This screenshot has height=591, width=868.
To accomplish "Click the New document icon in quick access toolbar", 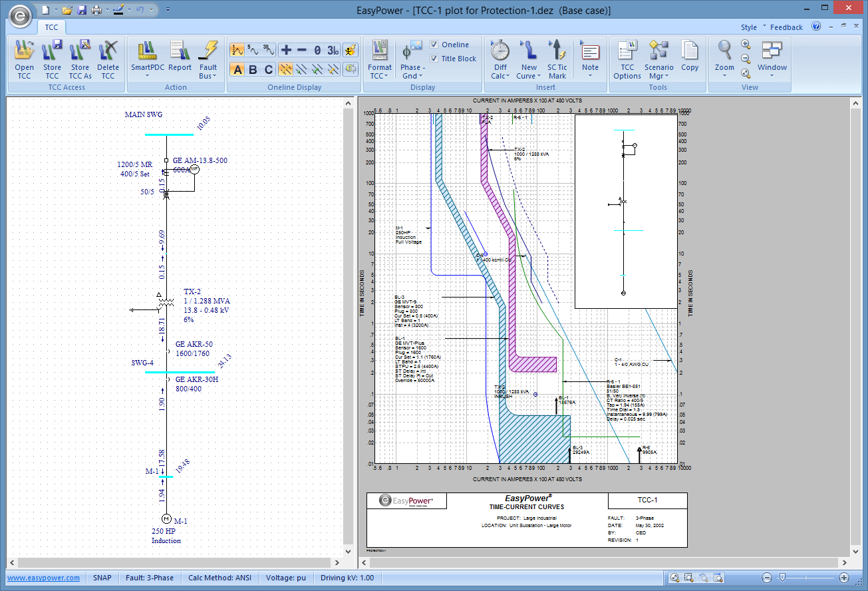I will (x=45, y=10).
